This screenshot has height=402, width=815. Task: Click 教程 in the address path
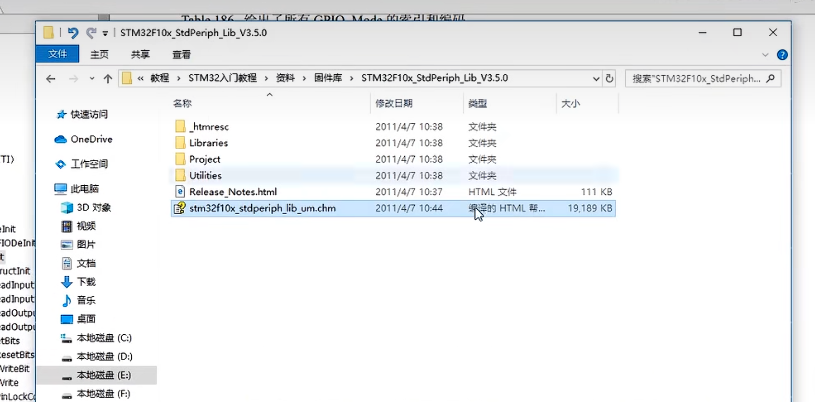pyautogui.click(x=160, y=79)
